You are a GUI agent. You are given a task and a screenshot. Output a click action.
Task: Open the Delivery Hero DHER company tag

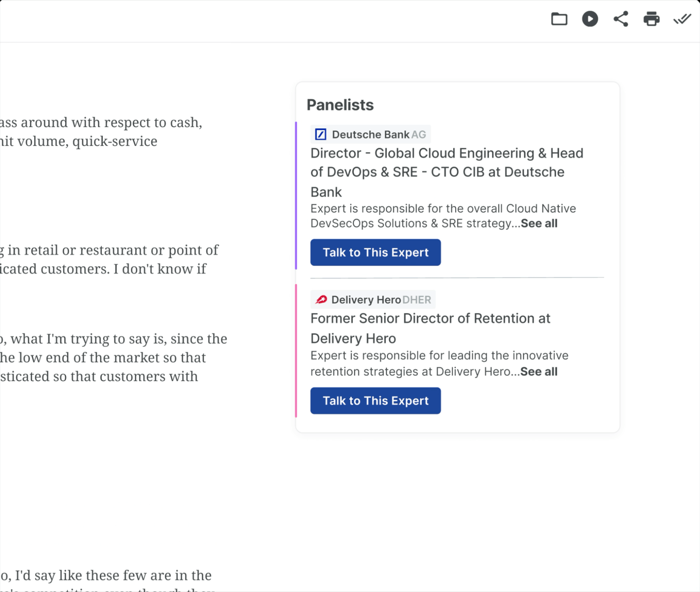[373, 299]
